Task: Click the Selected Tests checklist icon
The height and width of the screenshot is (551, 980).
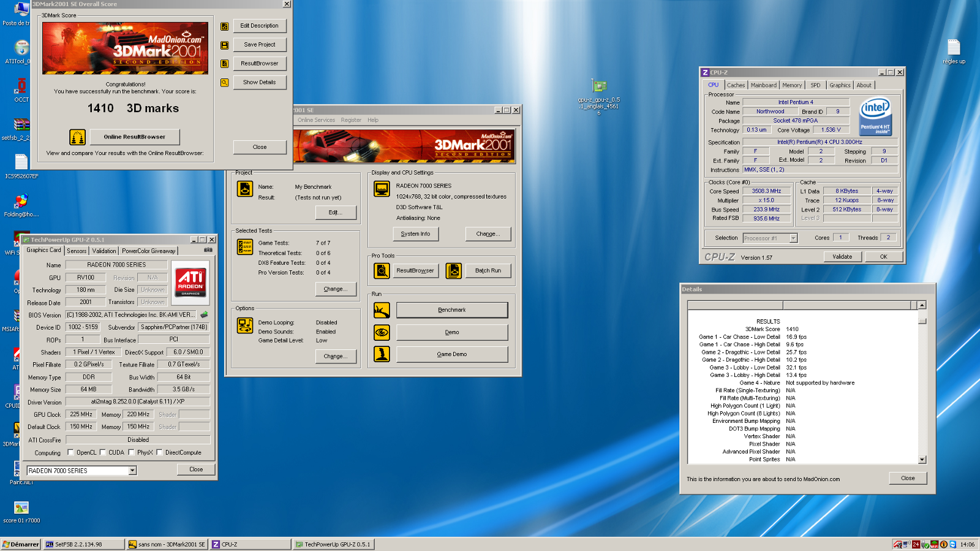Action: (x=245, y=247)
